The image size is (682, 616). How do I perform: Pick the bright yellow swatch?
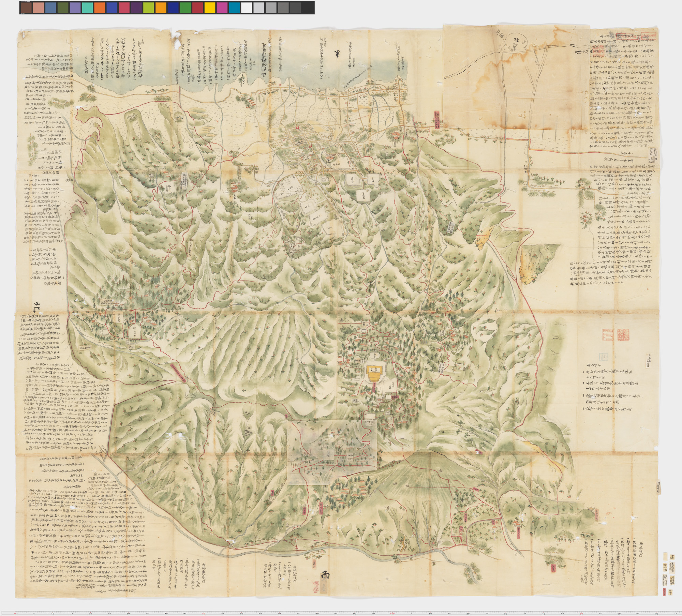coord(210,7)
